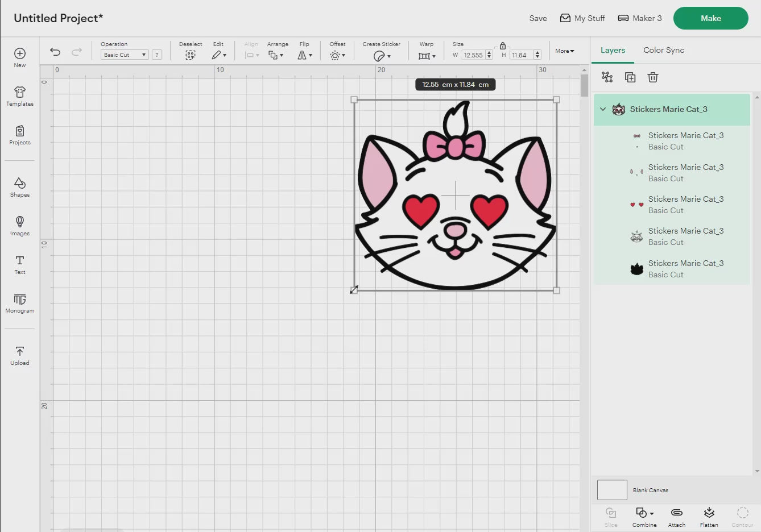Select the Text tool
Screen dimensions: 761x532
[20, 264]
